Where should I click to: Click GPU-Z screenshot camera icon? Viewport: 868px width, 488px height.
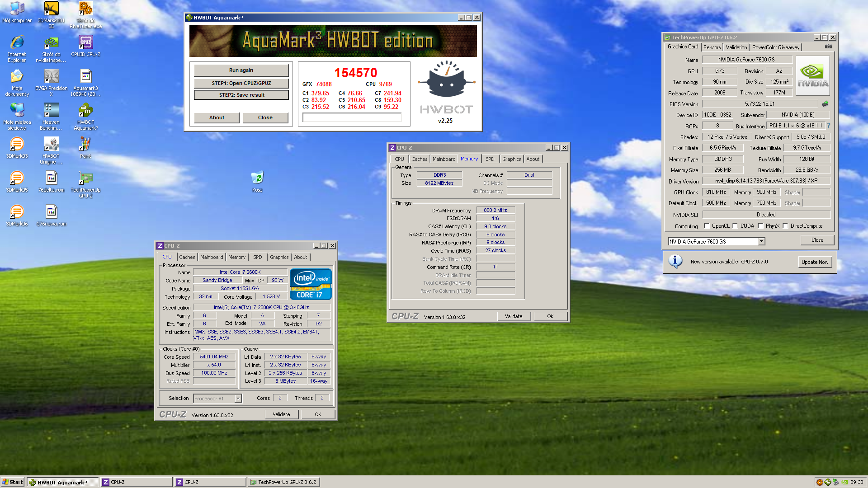(x=828, y=47)
